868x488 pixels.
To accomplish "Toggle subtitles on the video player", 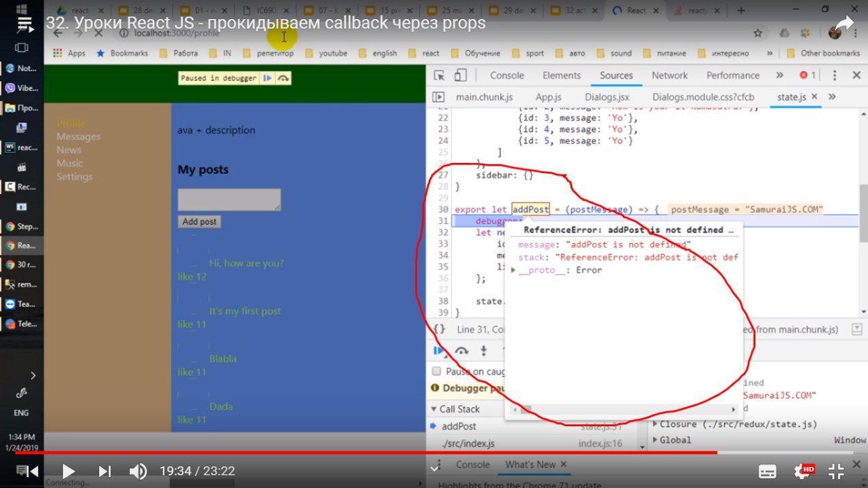I will [767, 471].
